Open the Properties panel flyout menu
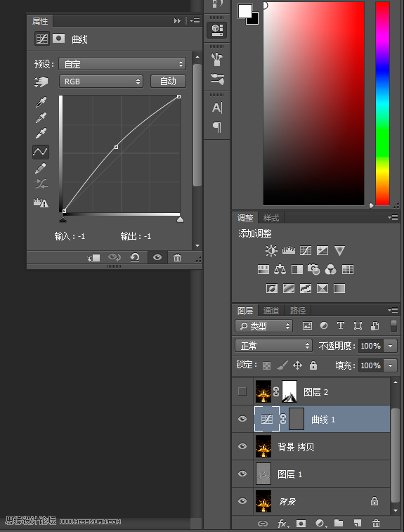 pyautogui.click(x=195, y=21)
